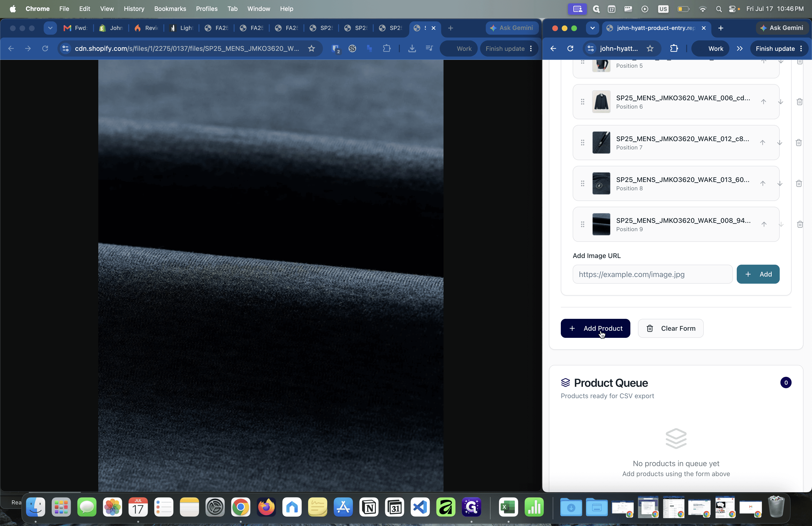Expand the hidden toolbar items chevron

(x=740, y=48)
